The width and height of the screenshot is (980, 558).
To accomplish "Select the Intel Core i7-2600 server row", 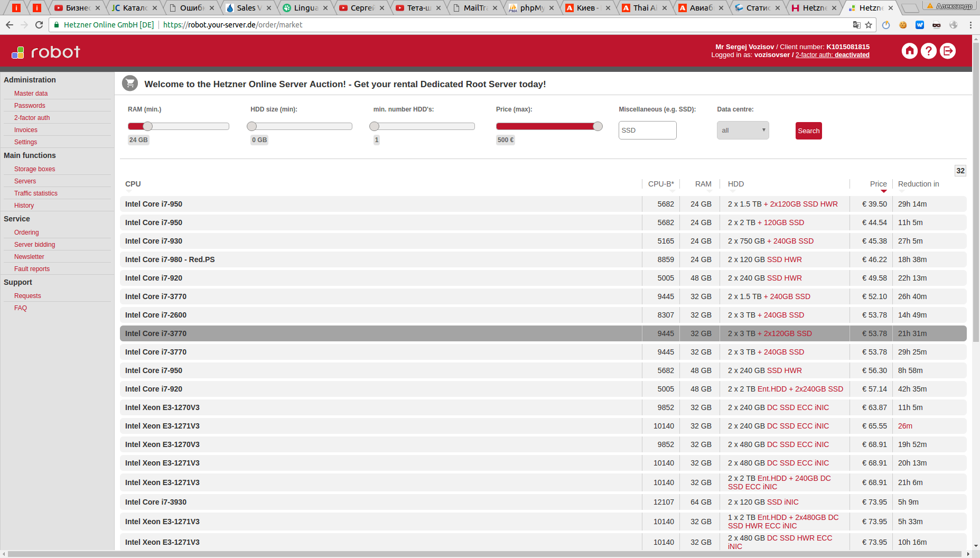I will click(x=543, y=315).
